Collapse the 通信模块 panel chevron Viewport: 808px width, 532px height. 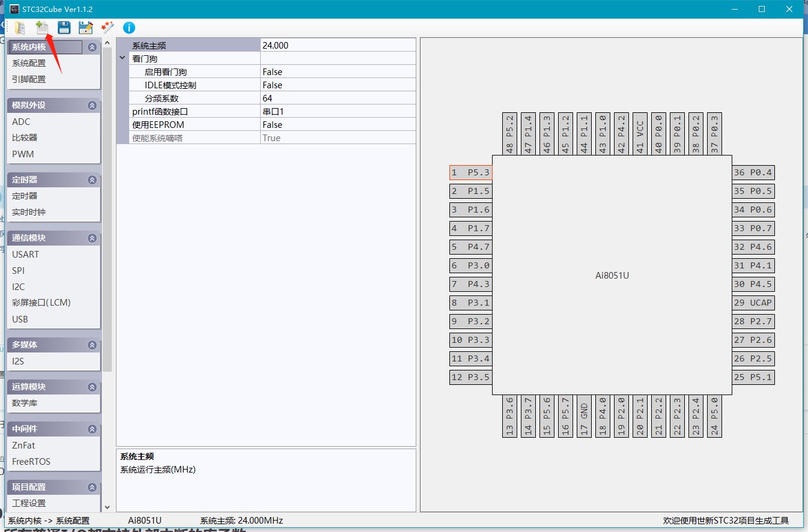(x=92, y=238)
